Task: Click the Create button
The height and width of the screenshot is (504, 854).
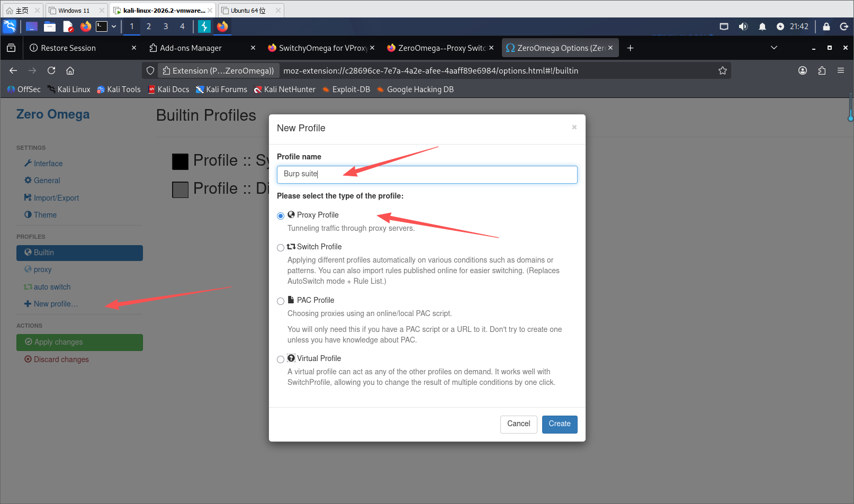Action: pyautogui.click(x=560, y=424)
